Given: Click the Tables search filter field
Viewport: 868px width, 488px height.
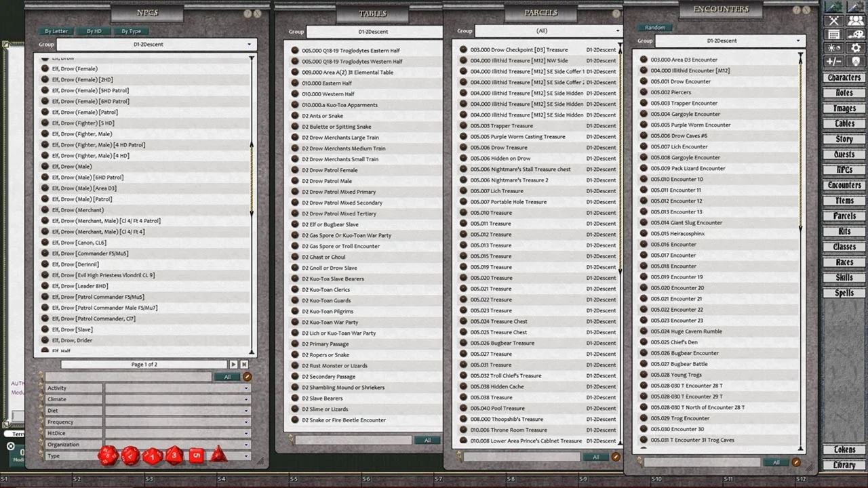Looking at the screenshot, I should click(x=353, y=440).
